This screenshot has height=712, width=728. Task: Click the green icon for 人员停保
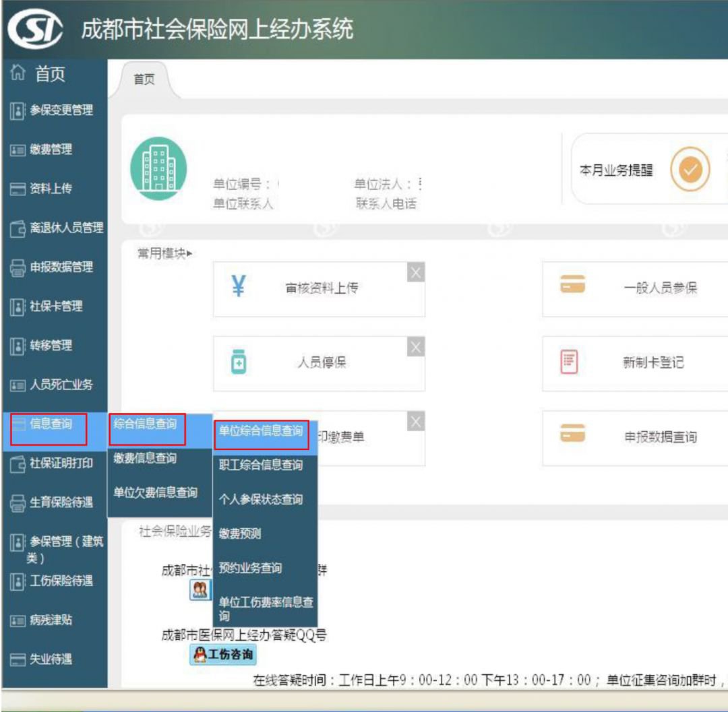click(238, 362)
